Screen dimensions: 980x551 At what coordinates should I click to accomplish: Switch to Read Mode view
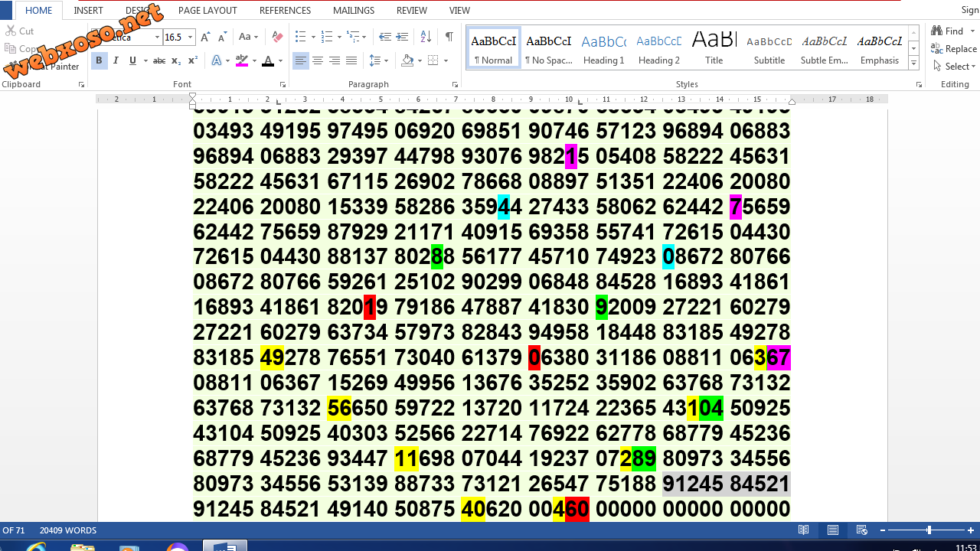pyautogui.click(x=803, y=530)
